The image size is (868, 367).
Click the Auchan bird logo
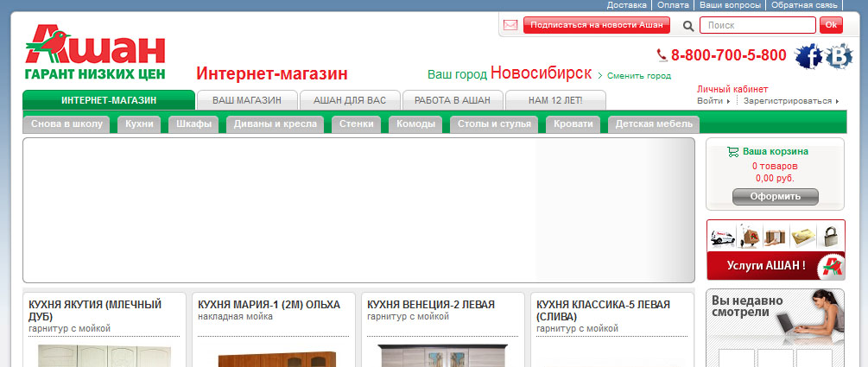click(95, 52)
